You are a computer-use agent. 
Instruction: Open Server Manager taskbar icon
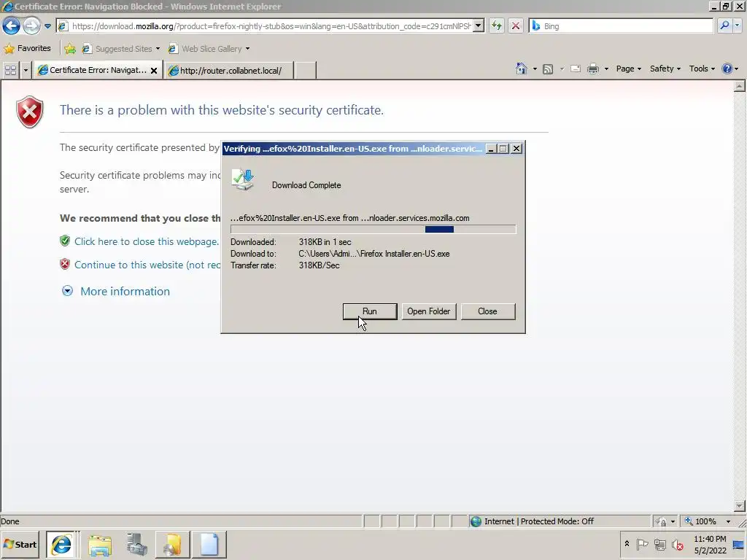pyautogui.click(x=136, y=544)
